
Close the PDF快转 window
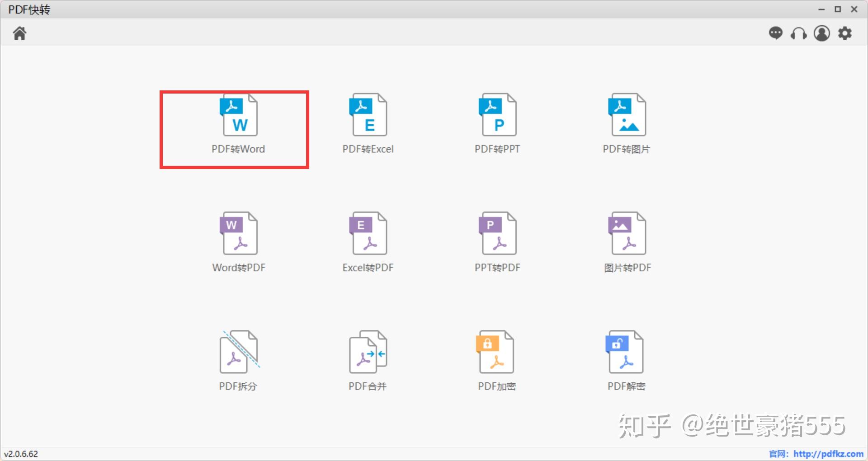(854, 9)
